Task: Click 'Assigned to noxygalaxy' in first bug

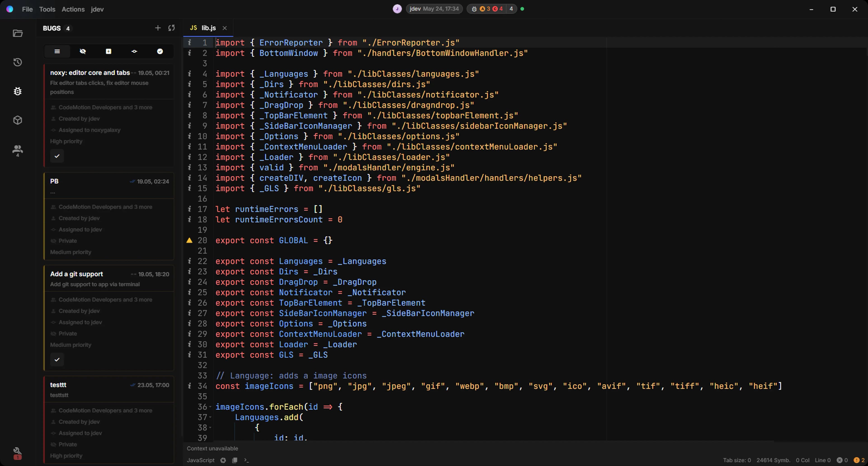Action: click(x=89, y=130)
